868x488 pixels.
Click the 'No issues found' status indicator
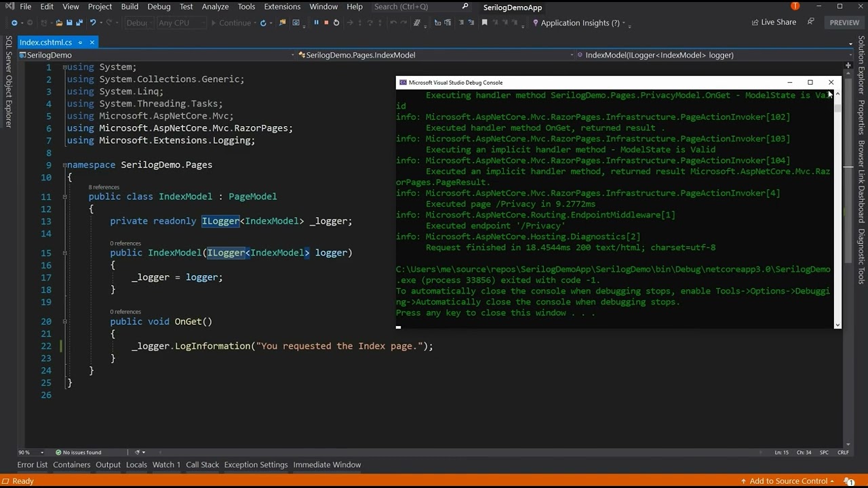78,453
